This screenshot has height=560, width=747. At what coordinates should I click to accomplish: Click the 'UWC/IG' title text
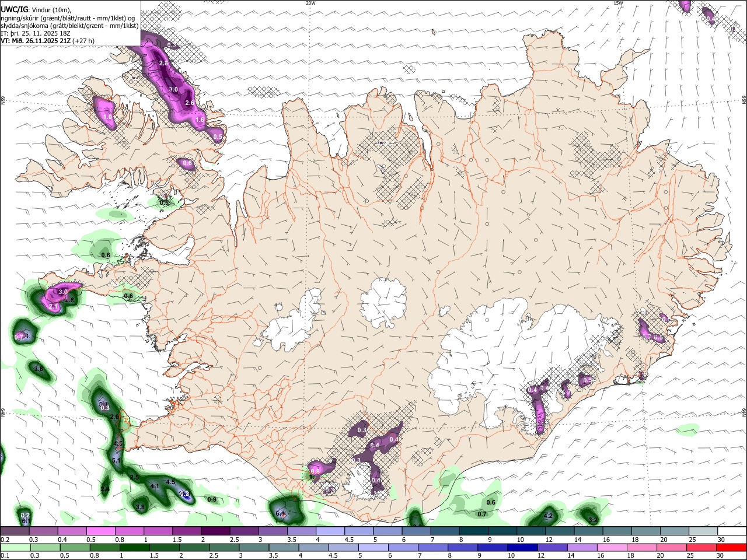click(14, 9)
